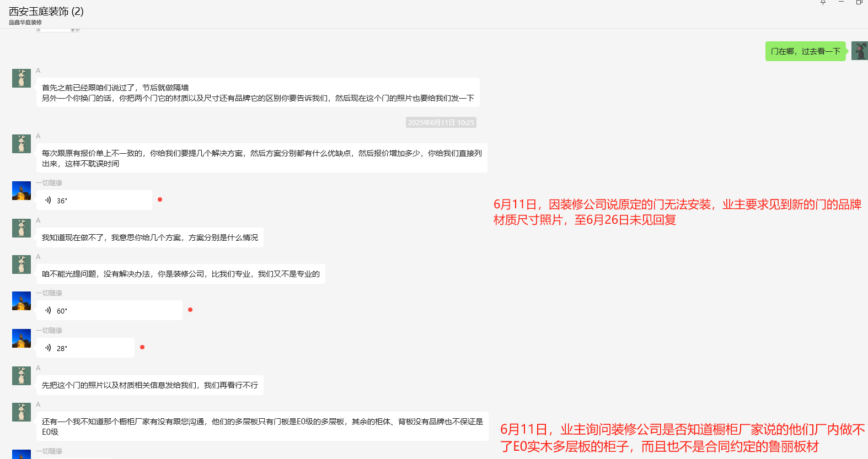Click the green message bubble '门在哪，过去看一下'
868x459 pixels.
[x=805, y=51]
